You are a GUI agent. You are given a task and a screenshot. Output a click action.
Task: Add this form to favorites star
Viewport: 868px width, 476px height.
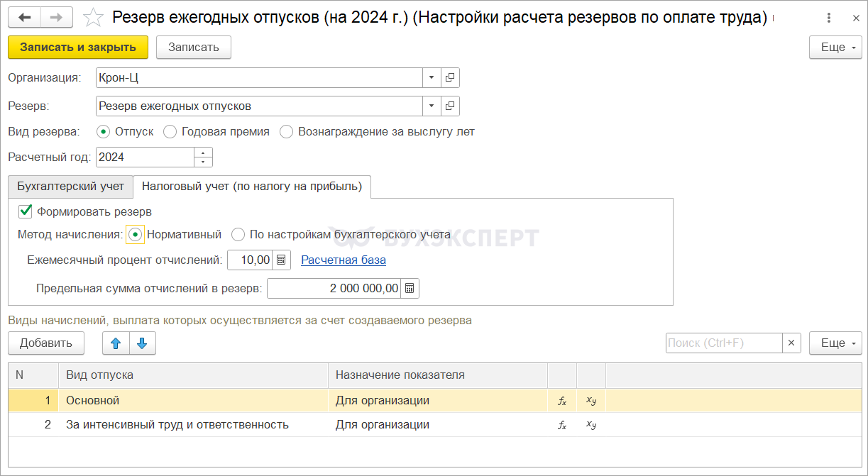pyautogui.click(x=93, y=18)
